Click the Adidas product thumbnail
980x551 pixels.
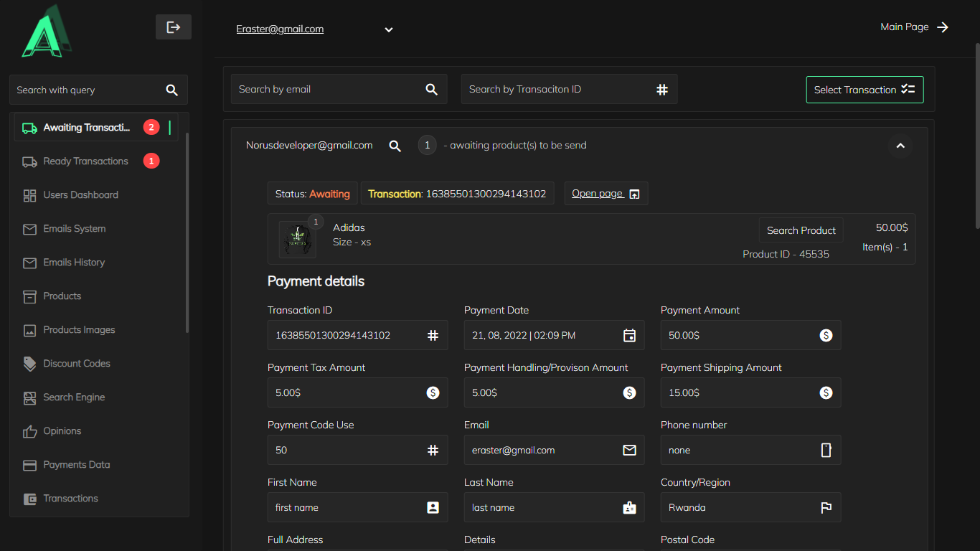[x=297, y=239]
